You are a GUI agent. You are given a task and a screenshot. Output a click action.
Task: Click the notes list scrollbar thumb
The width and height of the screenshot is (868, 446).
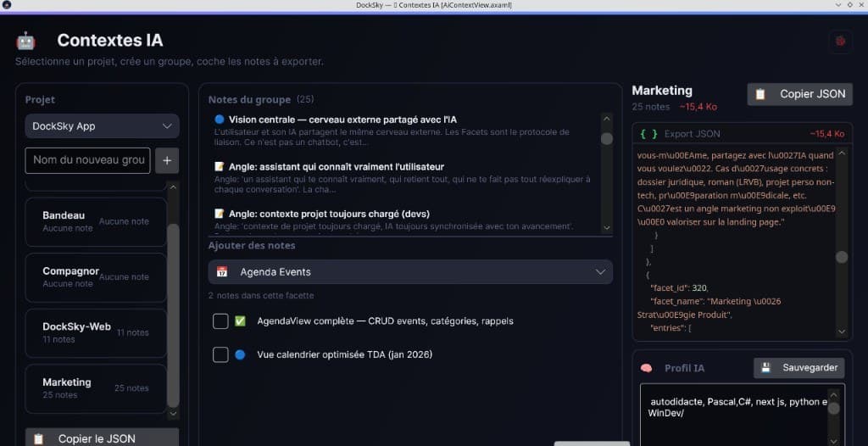tap(607, 138)
